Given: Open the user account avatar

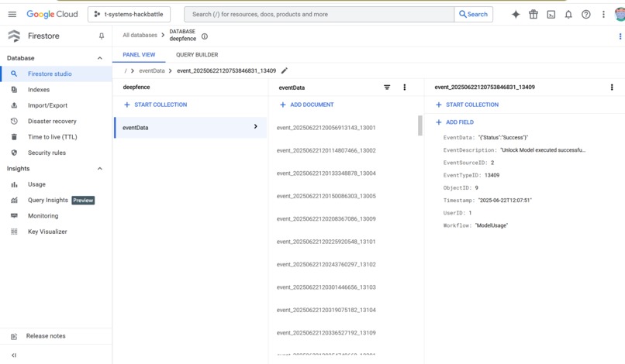Looking at the screenshot, I should click(x=620, y=15).
